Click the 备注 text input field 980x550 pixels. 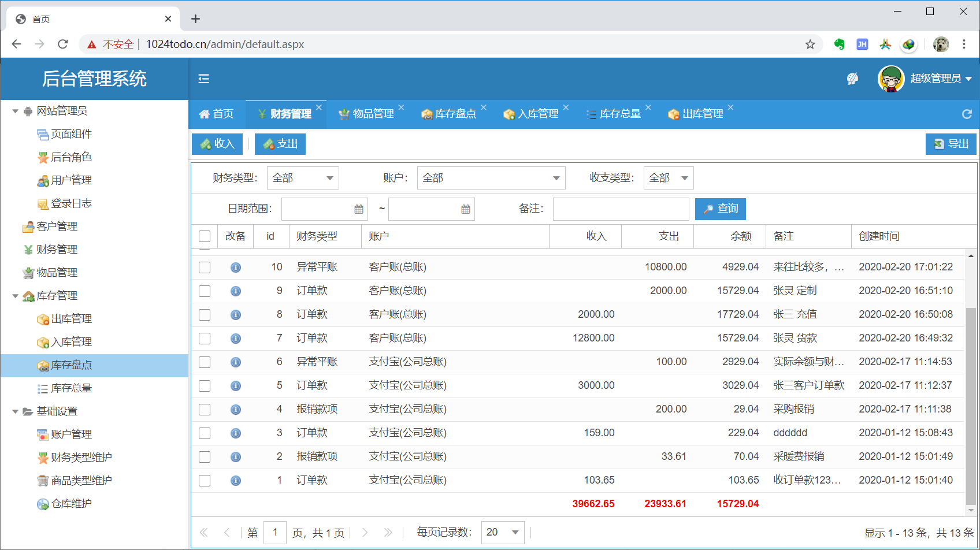pos(621,209)
